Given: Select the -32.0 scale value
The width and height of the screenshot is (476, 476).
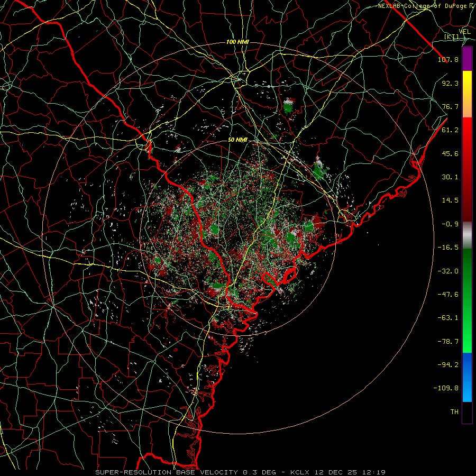Looking at the screenshot, I should [448, 271].
